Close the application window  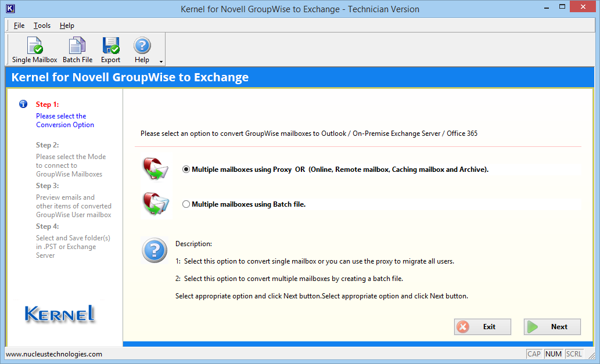tap(583, 6)
